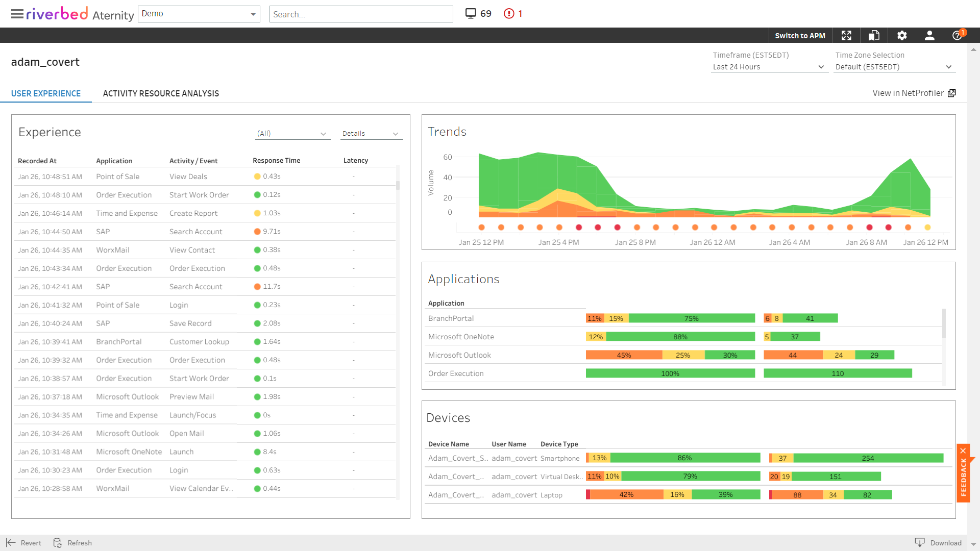The width and height of the screenshot is (980, 551).
Task: Open the application filter All dropdown
Action: click(x=290, y=133)
